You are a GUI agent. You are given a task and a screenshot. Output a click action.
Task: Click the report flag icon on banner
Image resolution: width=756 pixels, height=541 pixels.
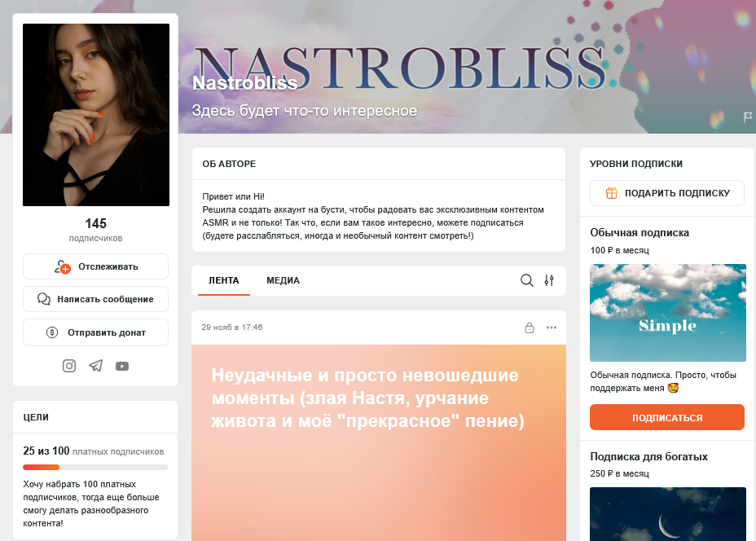[x=748, y=117]
